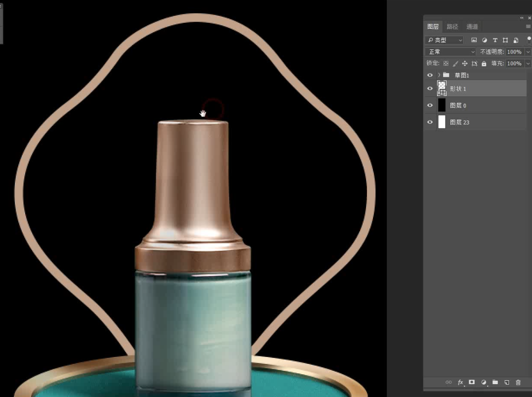Click the fx layer style icon

[460, 382]
